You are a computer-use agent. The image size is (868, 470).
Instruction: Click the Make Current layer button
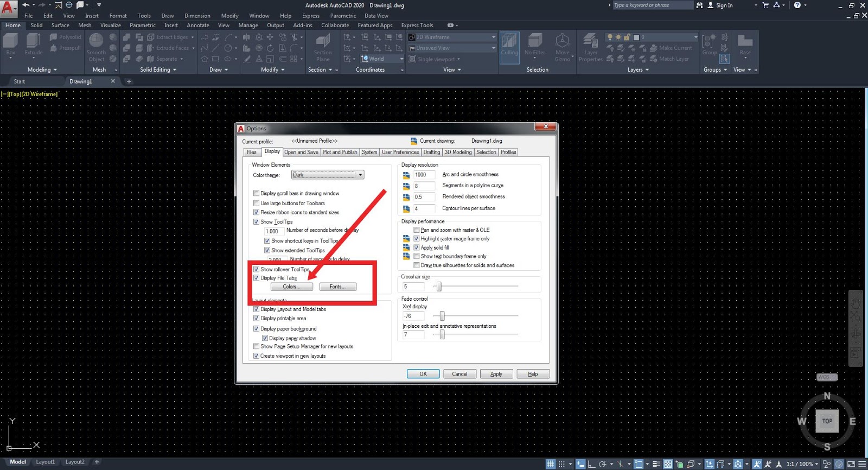click(671, 48)
